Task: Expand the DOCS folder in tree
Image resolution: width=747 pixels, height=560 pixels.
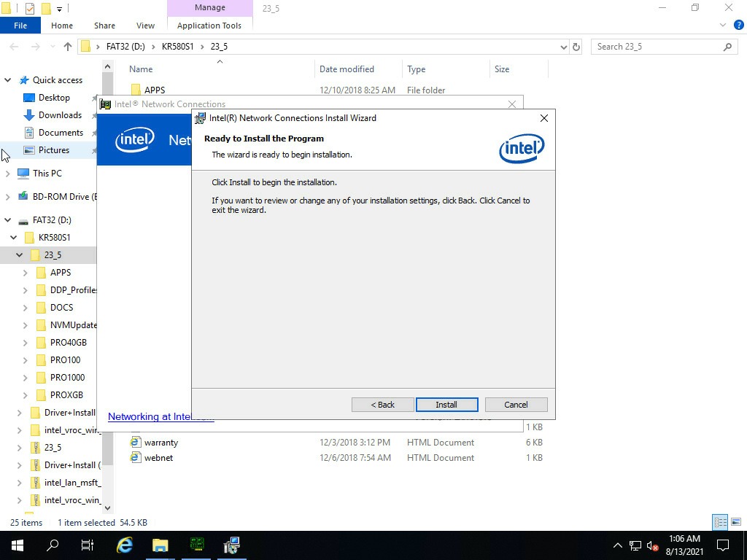Action: click(26, 308)
